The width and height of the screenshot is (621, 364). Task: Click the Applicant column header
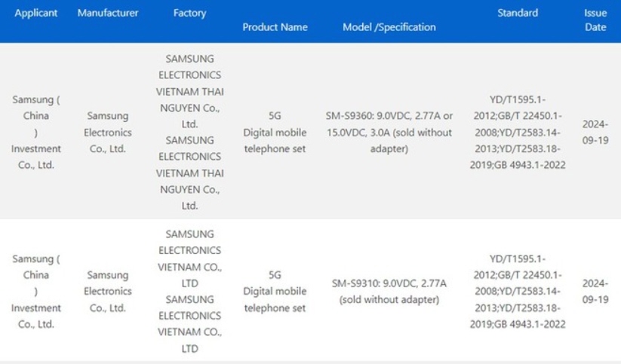[x=36, y=13]
